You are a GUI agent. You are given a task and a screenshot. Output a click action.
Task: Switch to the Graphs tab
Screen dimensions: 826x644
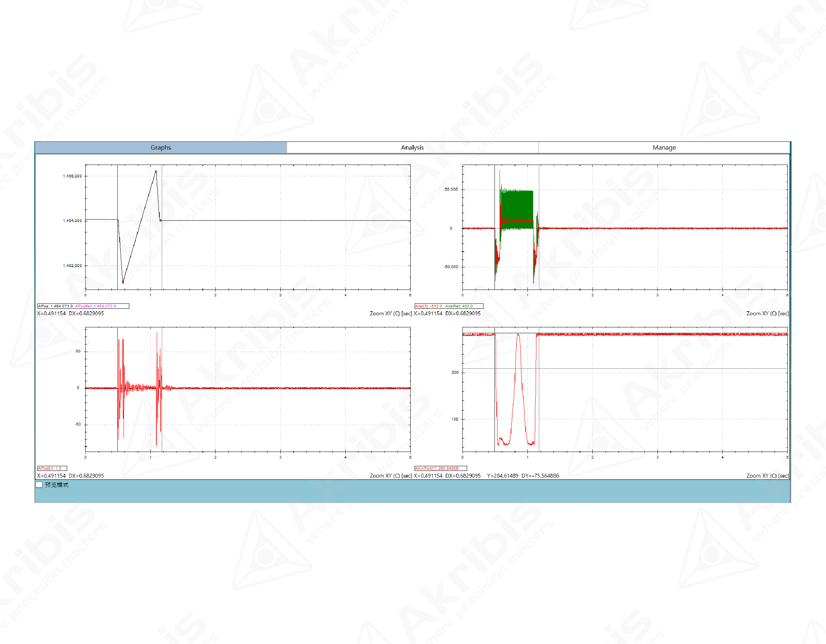pyautogui.click(x=160, y=147)
